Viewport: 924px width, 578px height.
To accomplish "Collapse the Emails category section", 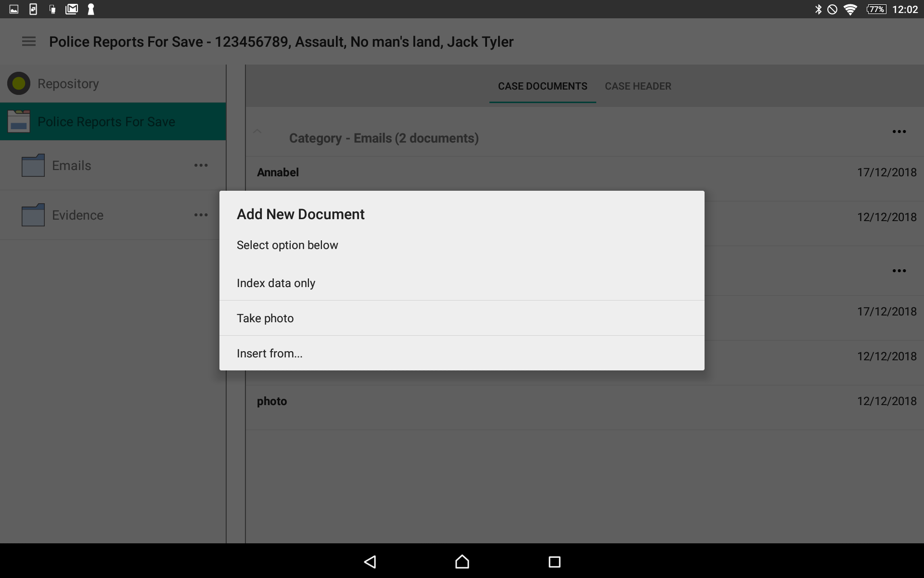I will [x=257, y=131].
